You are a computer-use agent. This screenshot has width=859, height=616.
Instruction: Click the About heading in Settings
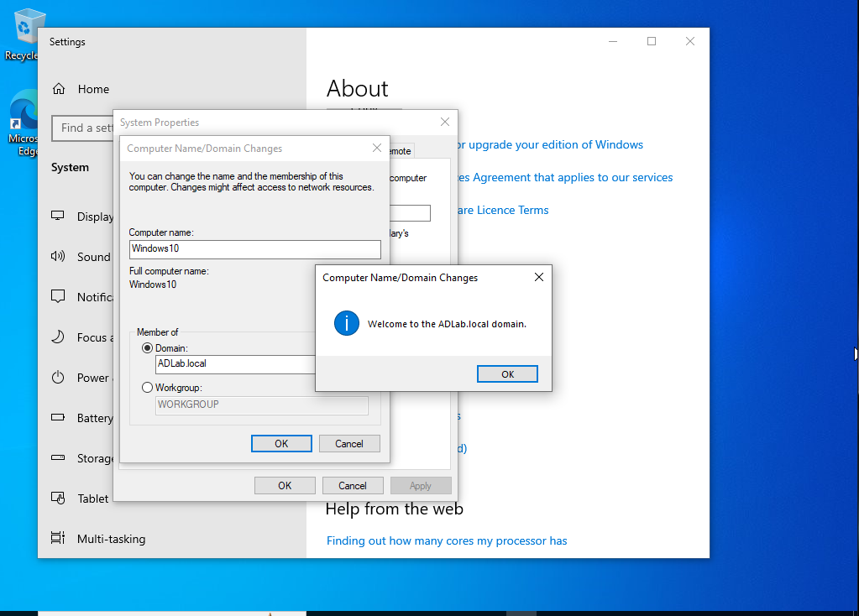[357, 89]
